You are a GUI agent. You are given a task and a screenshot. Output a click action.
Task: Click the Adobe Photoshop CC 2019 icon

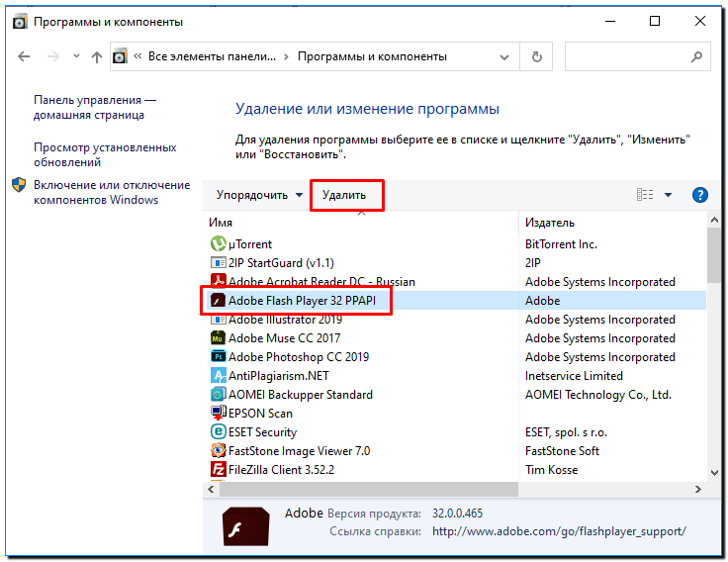(219, 357)
